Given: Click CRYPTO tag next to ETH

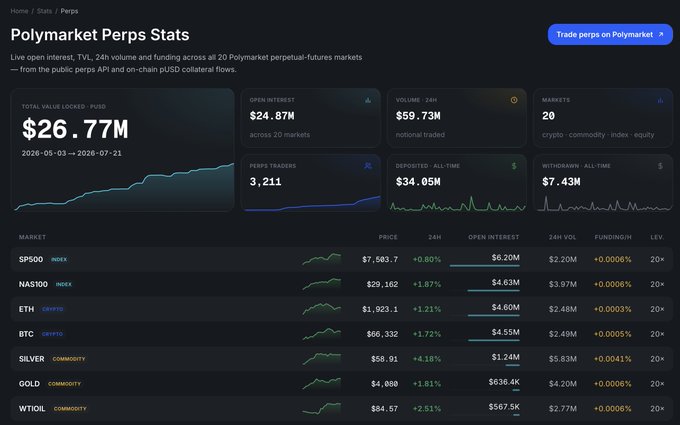Looking at the screenshot, I should coord(52,309).
